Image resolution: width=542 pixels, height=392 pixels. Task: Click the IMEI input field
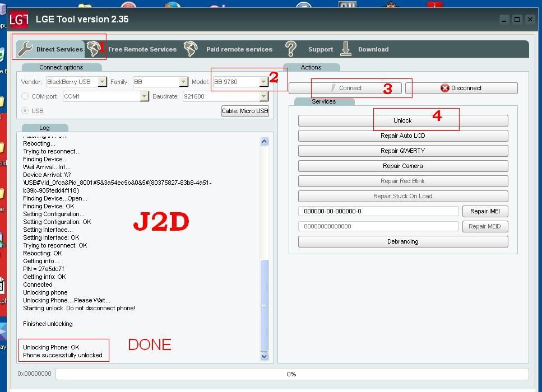(378, 211)
